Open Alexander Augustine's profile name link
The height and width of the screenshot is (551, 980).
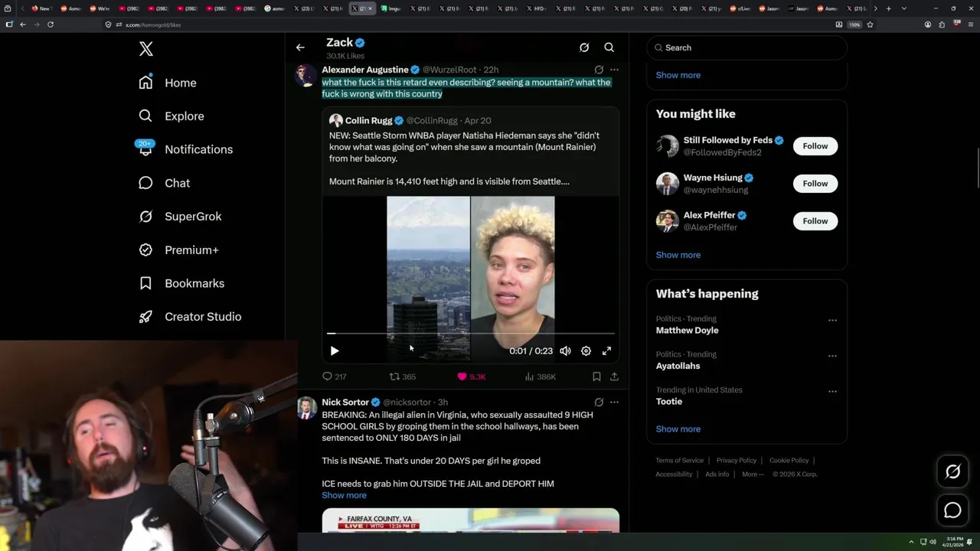365,70
